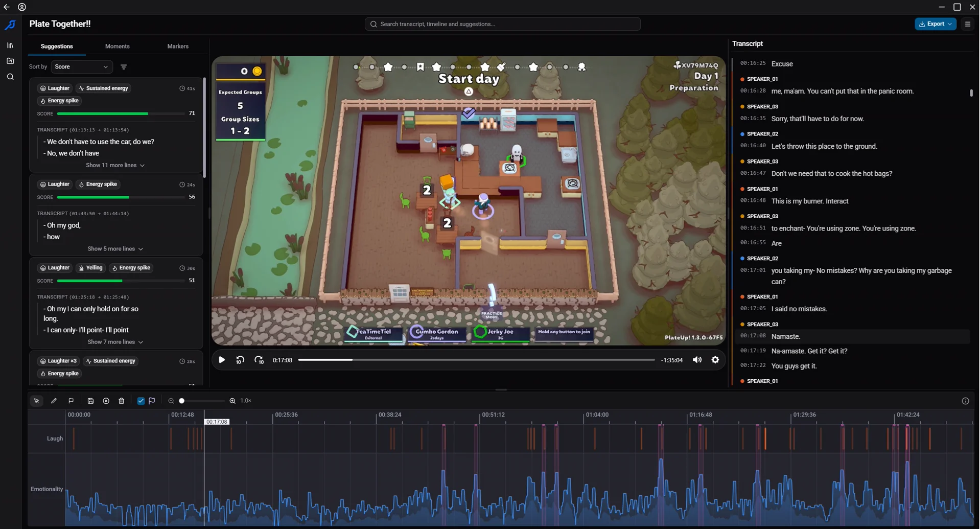Open the video settings gear
The height and width of the screenshot is (529, 980).
pyautogui.click(x=715, y=360)
